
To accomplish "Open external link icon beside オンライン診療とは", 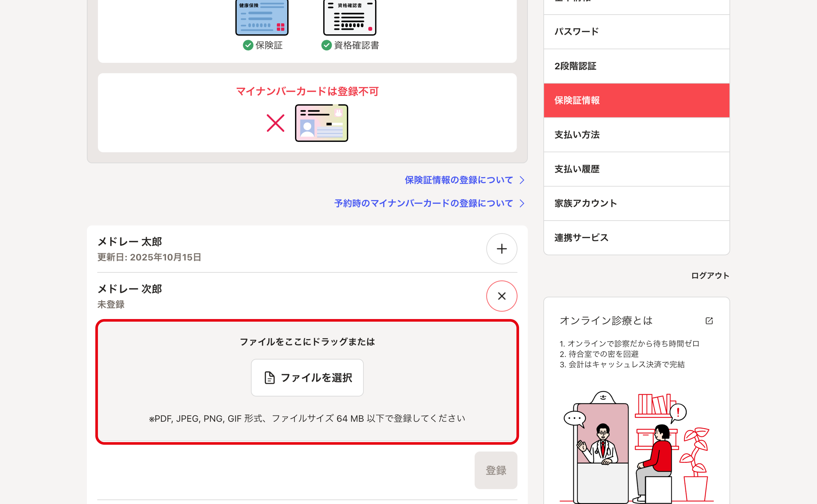I will pyautogui.click(x=709, y=321).
